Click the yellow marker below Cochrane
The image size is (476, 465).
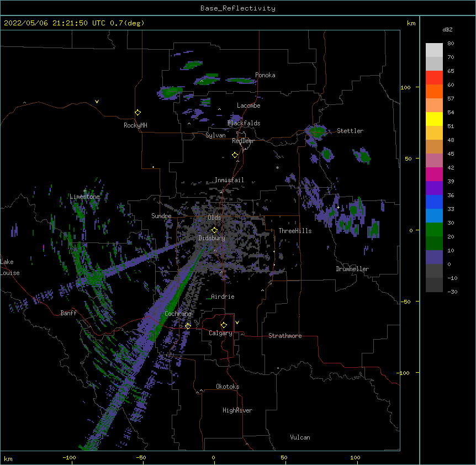tap(188, 326)
